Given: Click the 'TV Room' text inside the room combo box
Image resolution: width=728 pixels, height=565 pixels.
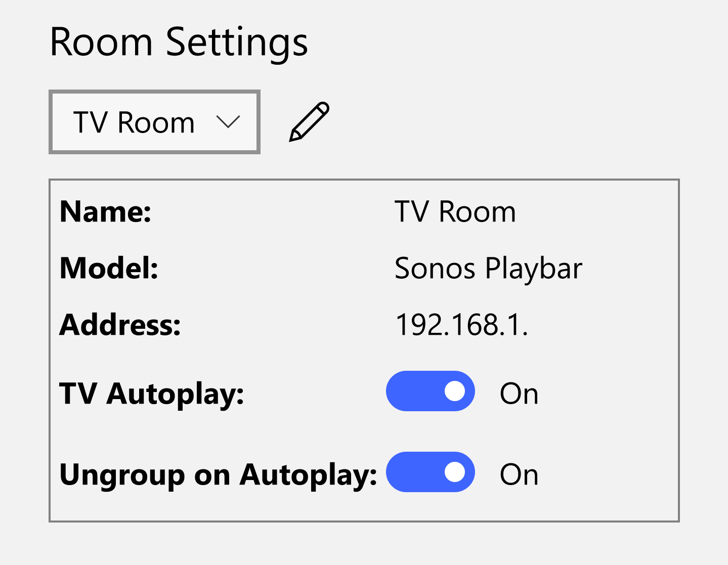Looking at the screenshot, I should point(134,122).
